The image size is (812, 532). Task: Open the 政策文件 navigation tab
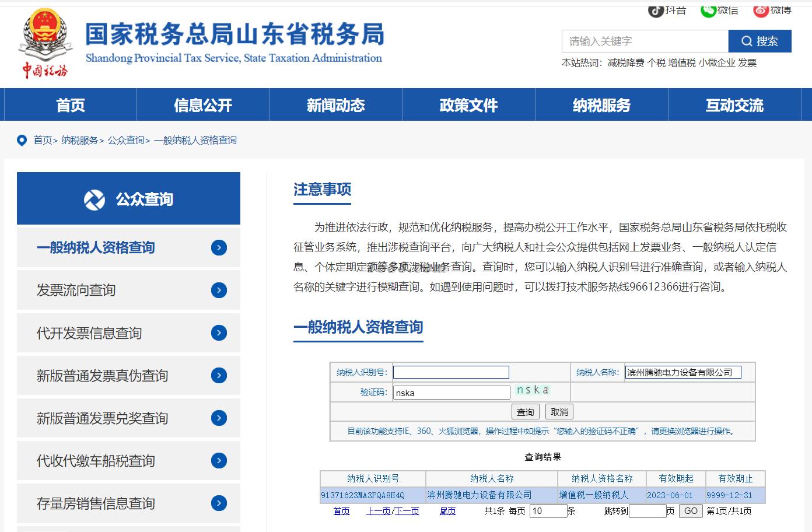[x=469, y=105]
